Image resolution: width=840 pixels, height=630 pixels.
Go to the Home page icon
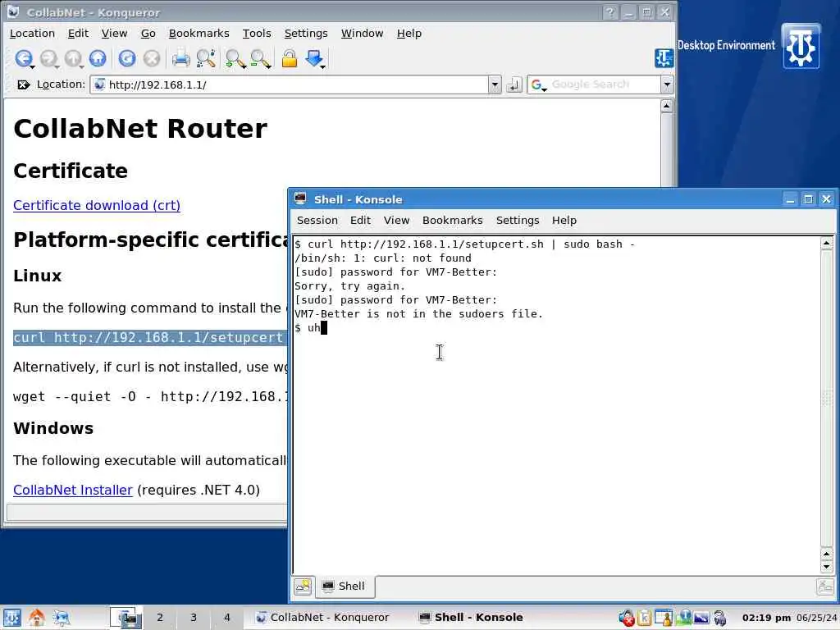click(x=98, y=58)
